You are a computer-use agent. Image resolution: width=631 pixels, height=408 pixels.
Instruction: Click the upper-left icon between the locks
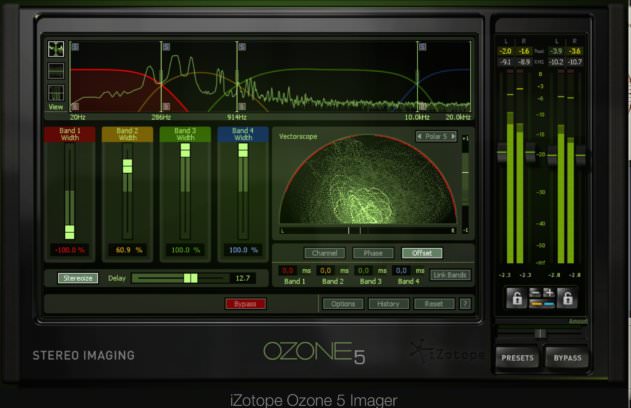[x=535, y=293]
